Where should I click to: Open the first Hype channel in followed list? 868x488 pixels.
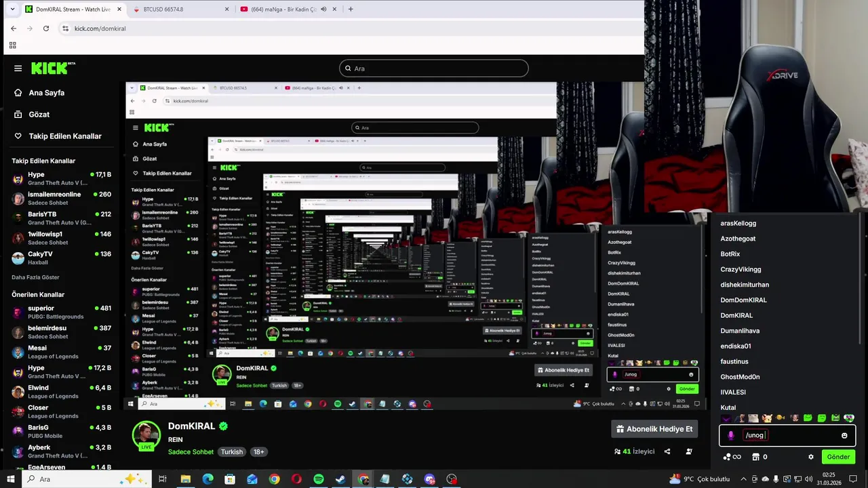pyautogui.click(x=61, y=179)
